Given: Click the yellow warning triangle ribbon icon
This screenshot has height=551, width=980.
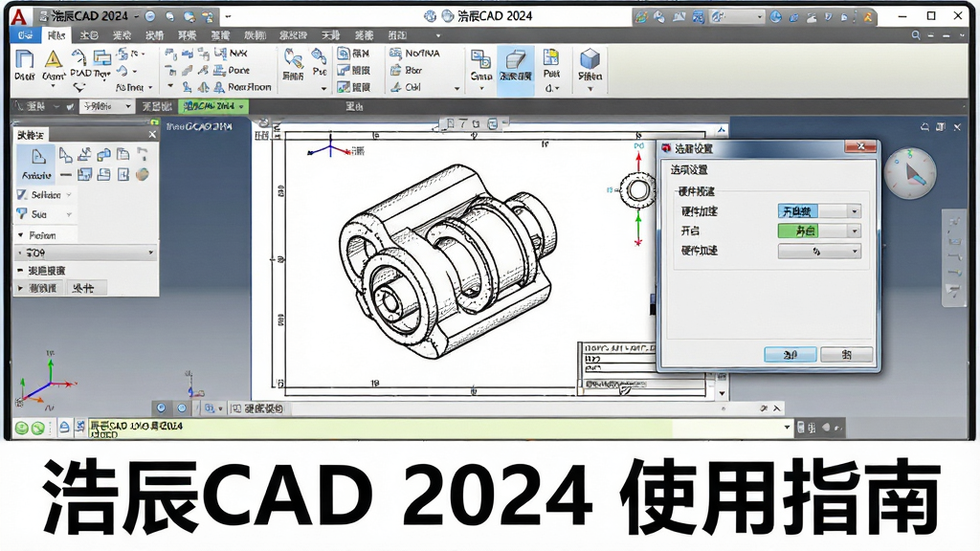Looking at the screenshot, I should coord(54,59).
